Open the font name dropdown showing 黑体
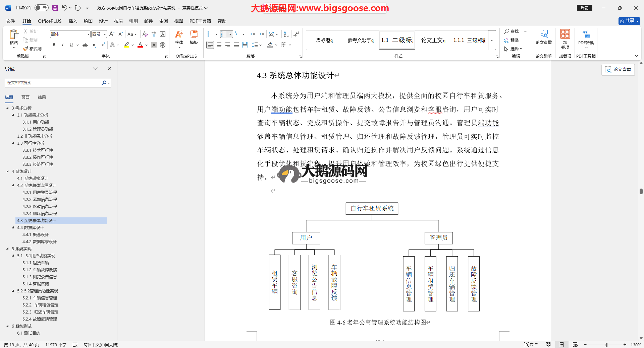The height and width of the screenshot is (348, 644). [88, 34]
